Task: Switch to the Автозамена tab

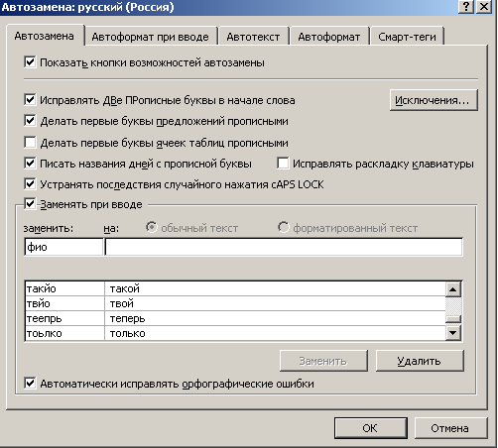Action: pyautogui.click(x=45, y=36)
